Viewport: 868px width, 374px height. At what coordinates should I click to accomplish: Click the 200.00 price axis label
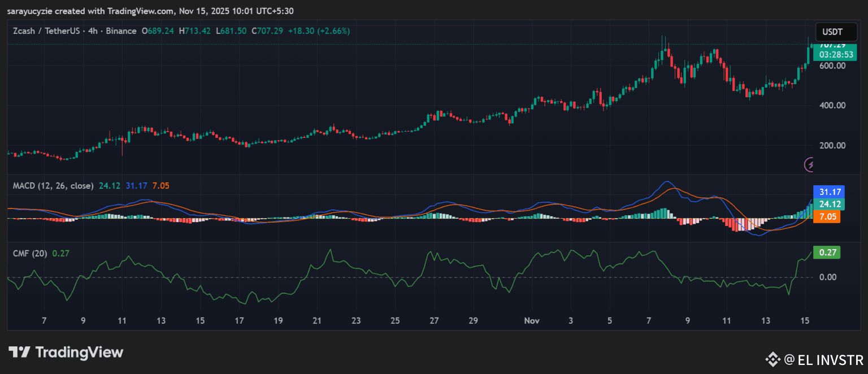pyautogui.click(x=832, y=145)
